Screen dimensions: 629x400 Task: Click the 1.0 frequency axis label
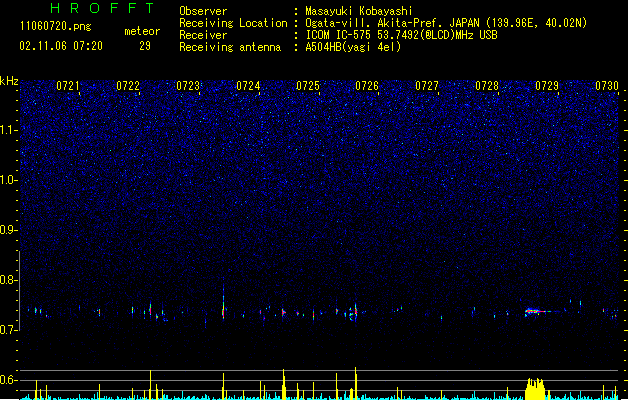(x=9, y=180)
